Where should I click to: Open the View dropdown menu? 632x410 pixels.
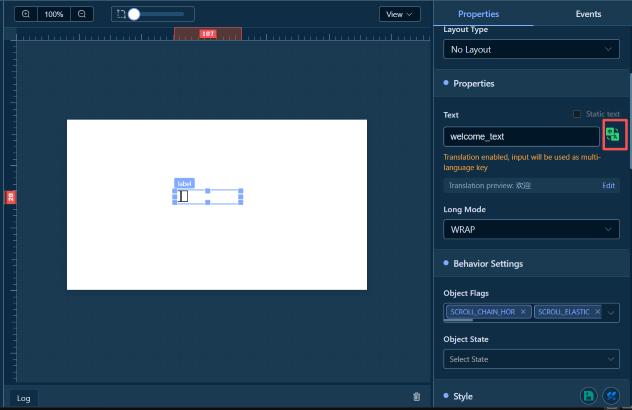tap(400, 14)
